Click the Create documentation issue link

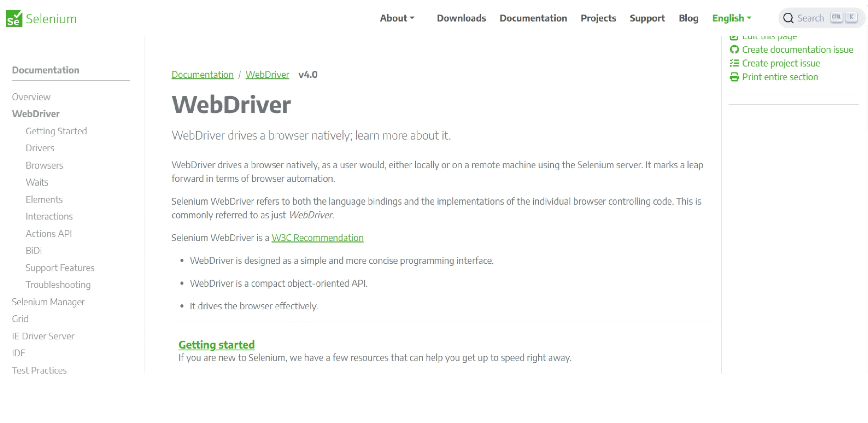(797, 50)
